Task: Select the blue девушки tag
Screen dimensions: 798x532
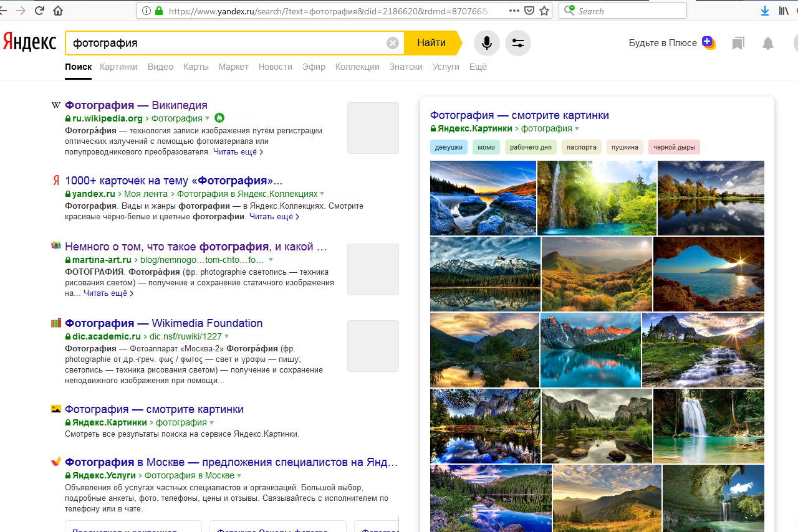Action: click(x=448, y=147)
